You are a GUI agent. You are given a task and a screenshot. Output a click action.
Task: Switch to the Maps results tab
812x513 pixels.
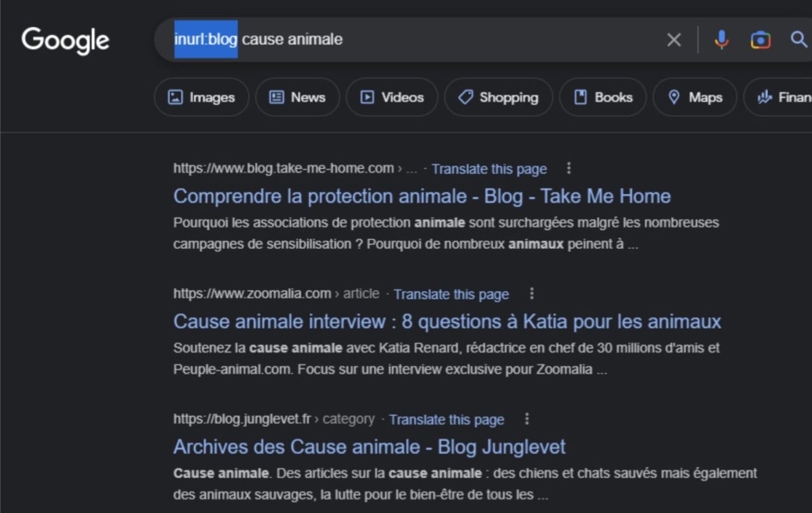[x=695, y=97]
